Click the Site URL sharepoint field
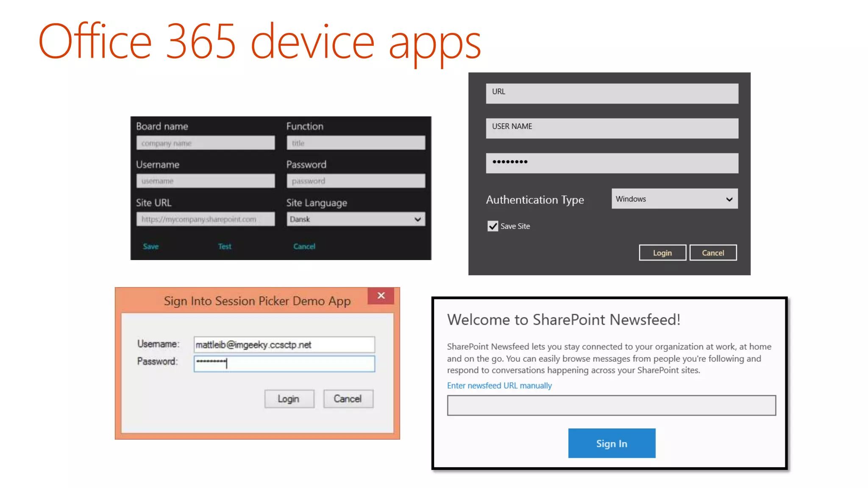 [206, 219]
